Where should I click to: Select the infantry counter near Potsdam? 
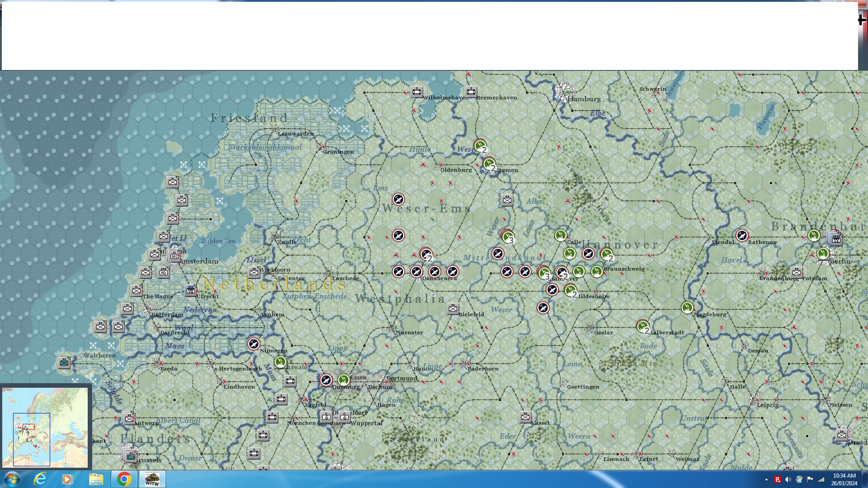click(x=797, y=272)
